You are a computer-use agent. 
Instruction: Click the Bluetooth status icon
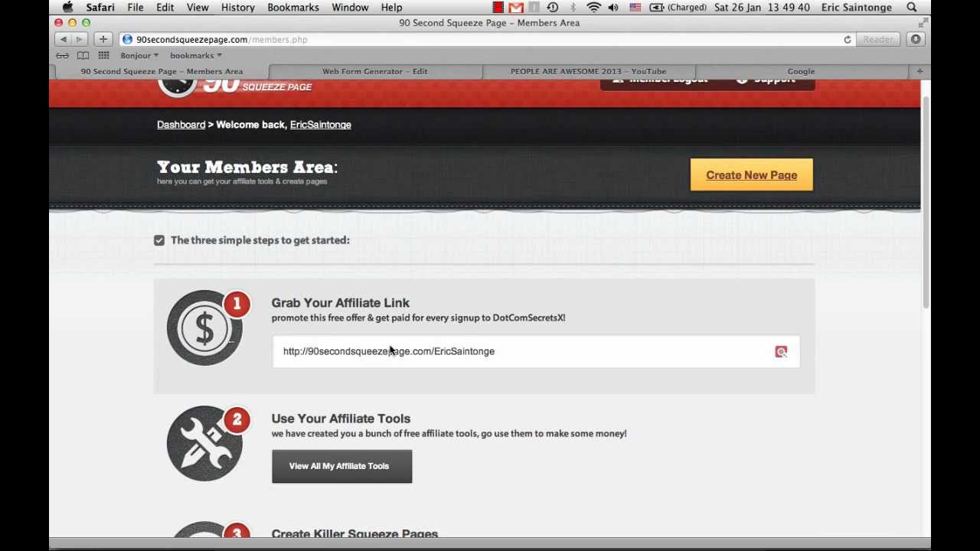click(573, 7)
